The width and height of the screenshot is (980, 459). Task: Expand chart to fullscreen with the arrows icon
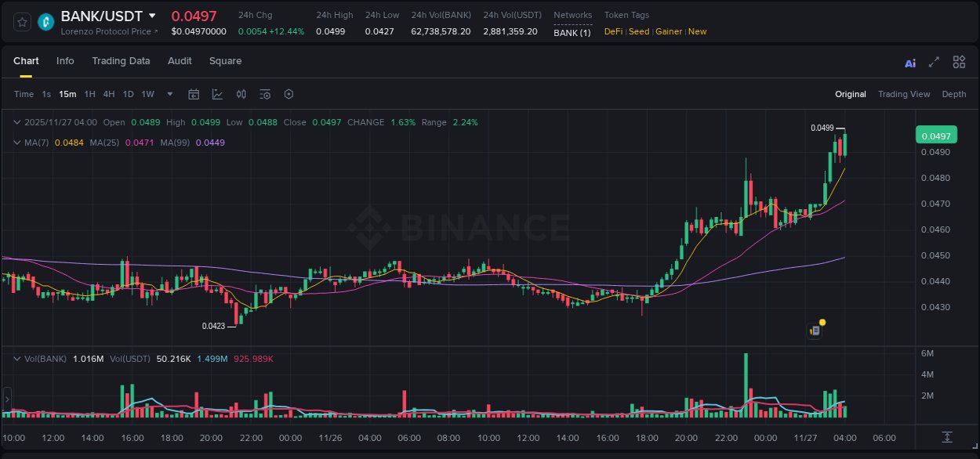(933, 61)
